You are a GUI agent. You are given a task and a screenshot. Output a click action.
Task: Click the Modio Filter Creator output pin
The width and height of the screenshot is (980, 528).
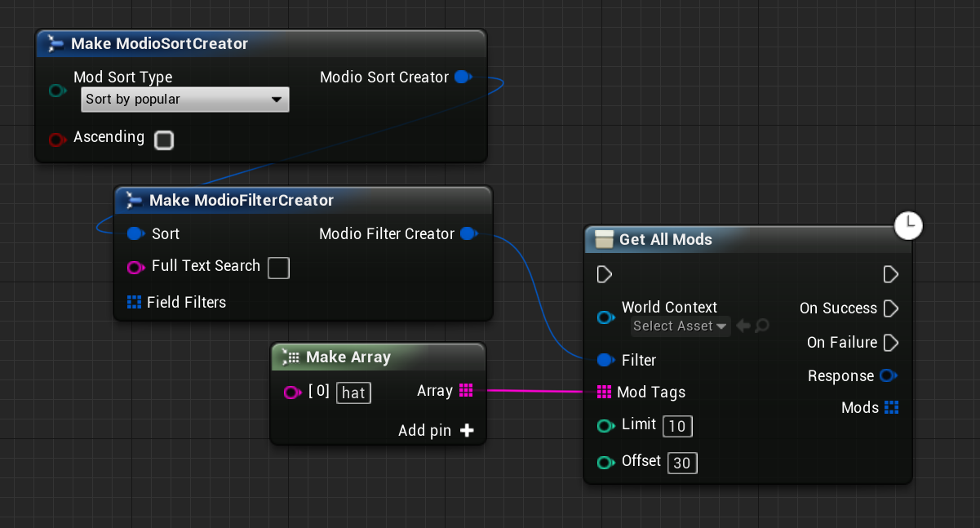click(x=468, y=233)
